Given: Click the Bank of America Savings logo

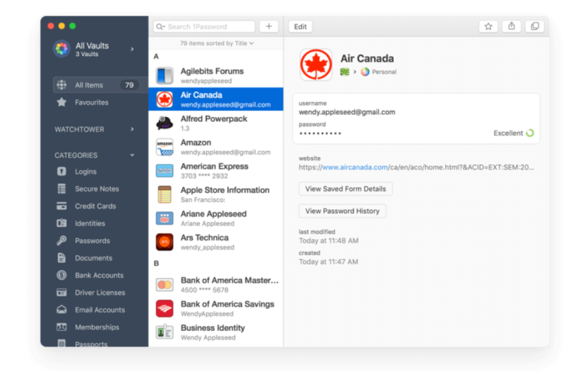Looking at the screenshot, I should pos(165,308).
